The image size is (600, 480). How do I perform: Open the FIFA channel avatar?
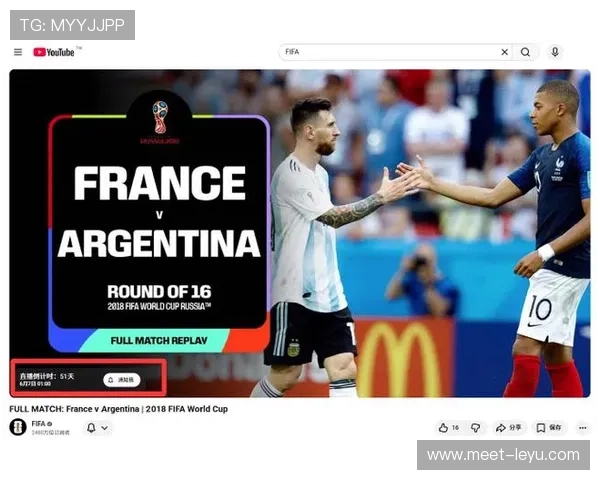[x=18, y=427]
